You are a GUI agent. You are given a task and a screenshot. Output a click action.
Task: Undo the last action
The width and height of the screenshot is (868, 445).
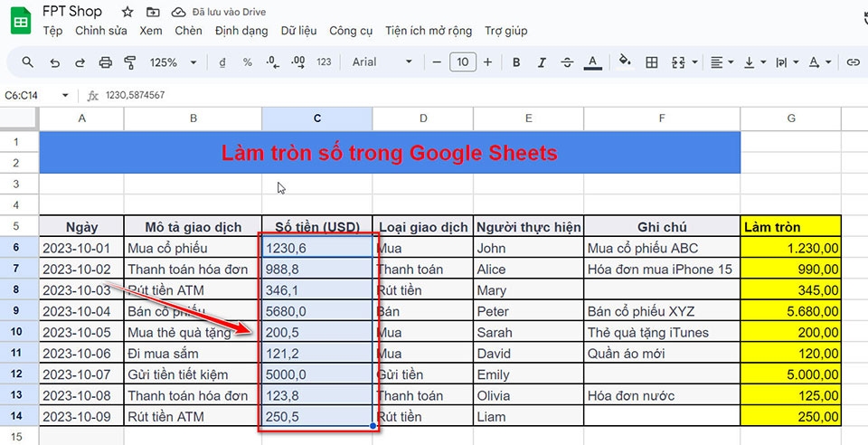click(x=54, y=62)
